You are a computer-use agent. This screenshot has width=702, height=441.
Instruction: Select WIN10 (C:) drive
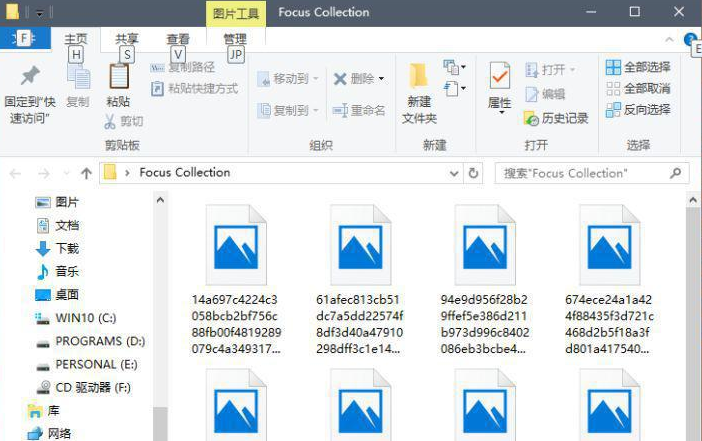[x=76, y=318]
